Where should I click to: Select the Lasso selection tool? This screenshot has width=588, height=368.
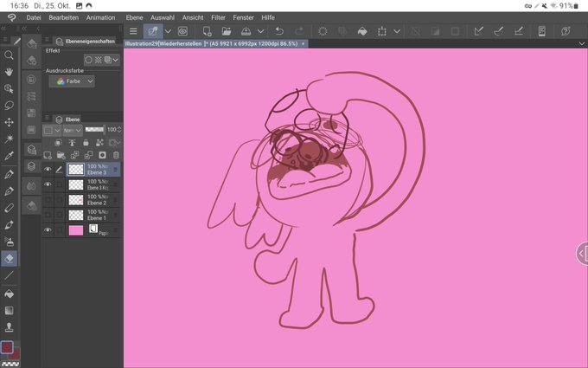coord(9,106)
